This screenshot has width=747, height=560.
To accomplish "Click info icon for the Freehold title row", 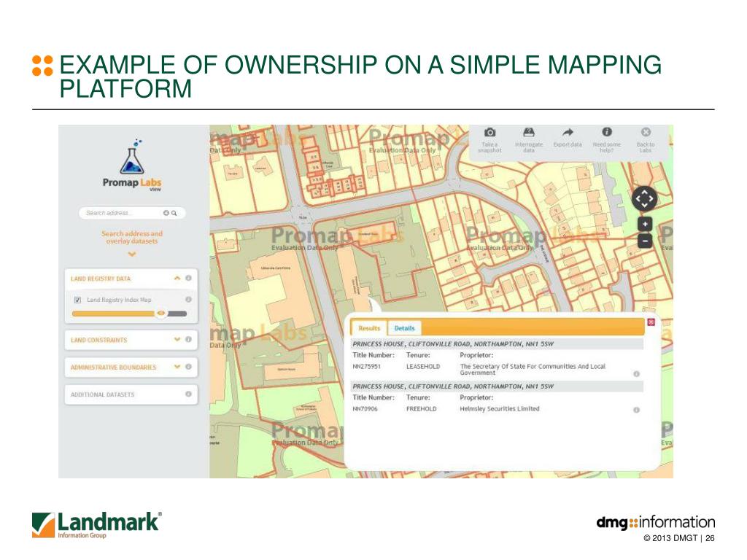I will 636,410.
